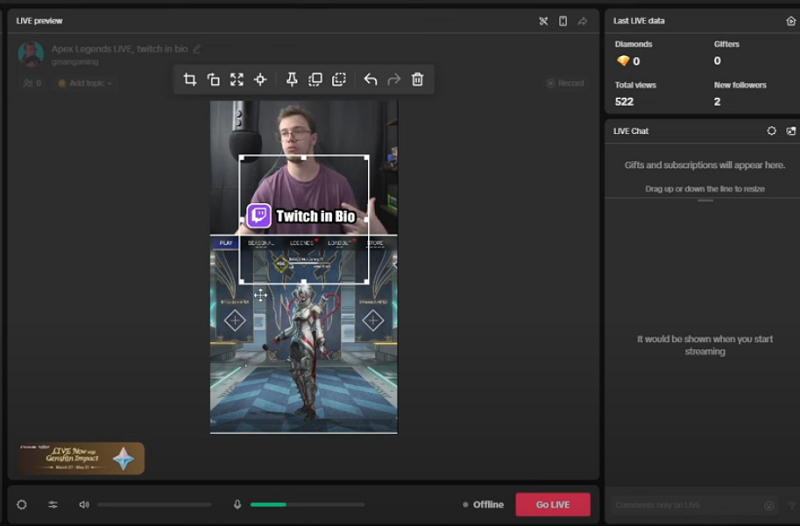Click the streamer profile avatar
The width and height of the screenshot is (800, 526).
(31, 54)
